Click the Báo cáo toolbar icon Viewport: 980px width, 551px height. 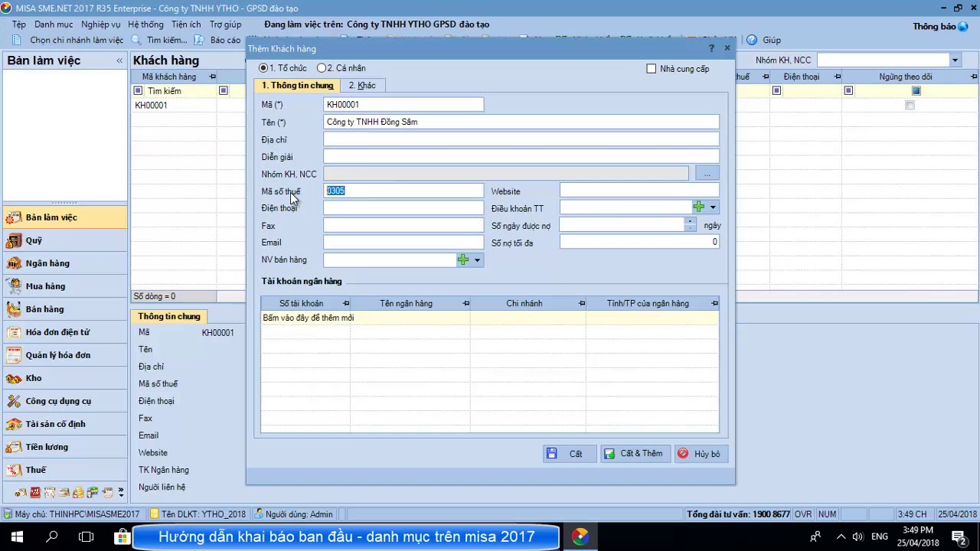coord(198,40)
